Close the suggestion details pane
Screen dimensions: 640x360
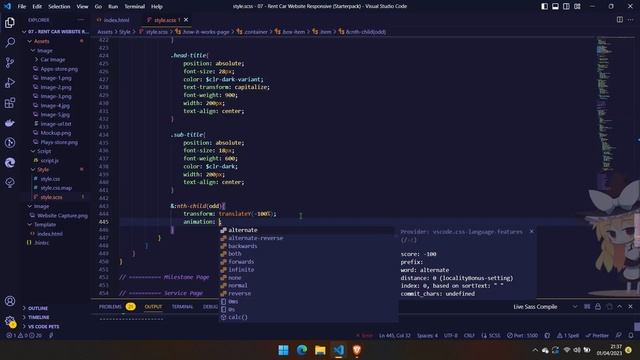click(x=531, y=231)
